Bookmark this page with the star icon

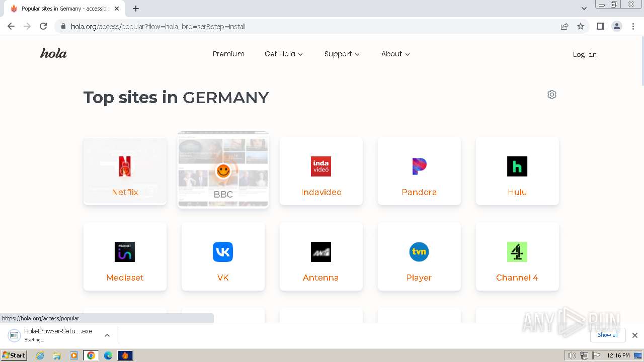click(x=581, y=26)
